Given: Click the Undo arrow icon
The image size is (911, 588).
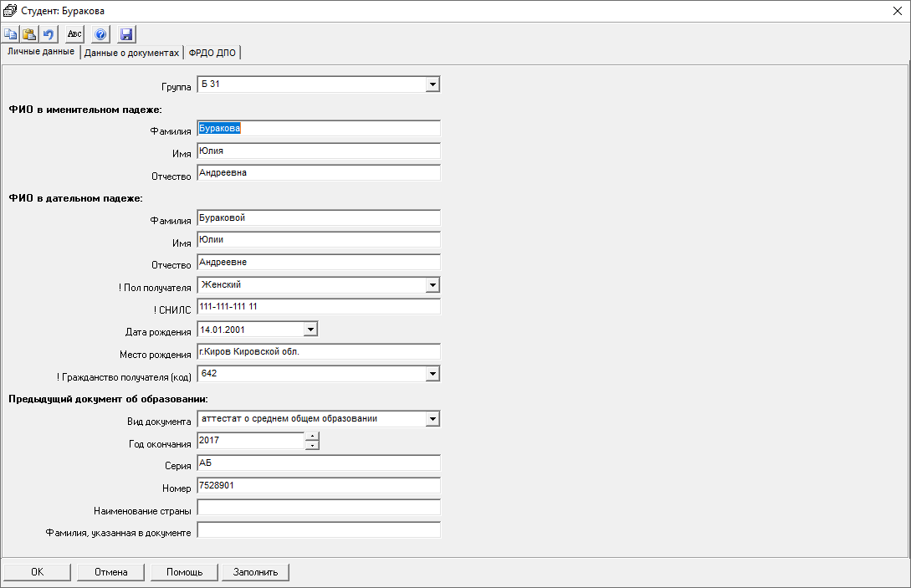Looking at the screenshot, I should pyautogui.click(x=49, y=34).
